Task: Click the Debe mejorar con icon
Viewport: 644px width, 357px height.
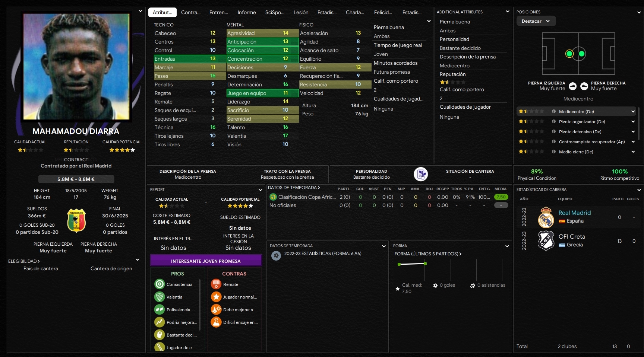Action: coord(216,309)
